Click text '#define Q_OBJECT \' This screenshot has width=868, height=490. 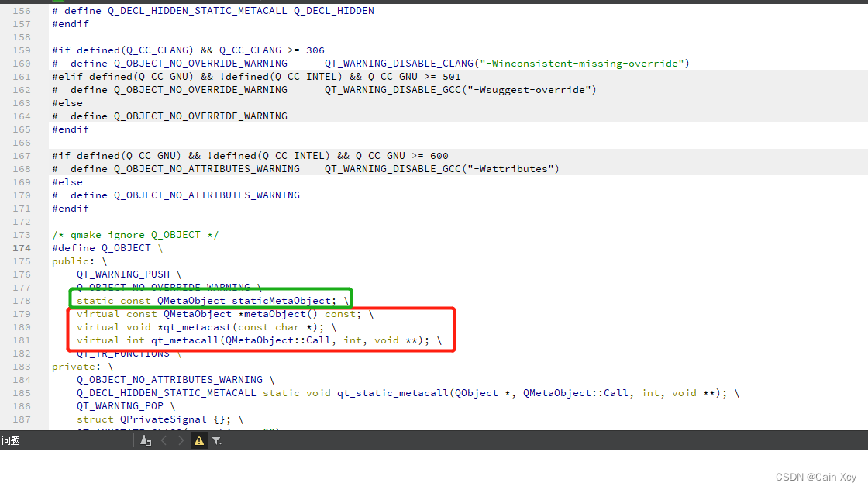tap(108, 248)
